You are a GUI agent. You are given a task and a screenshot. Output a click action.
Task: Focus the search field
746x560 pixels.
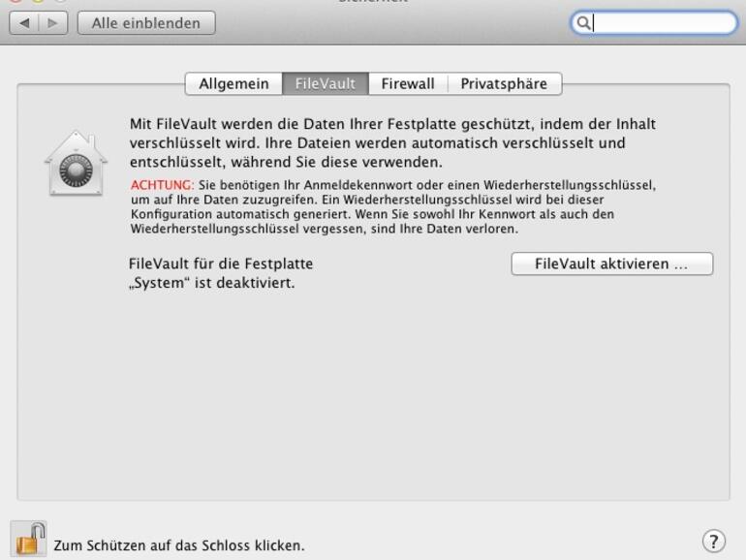point(654,23)
